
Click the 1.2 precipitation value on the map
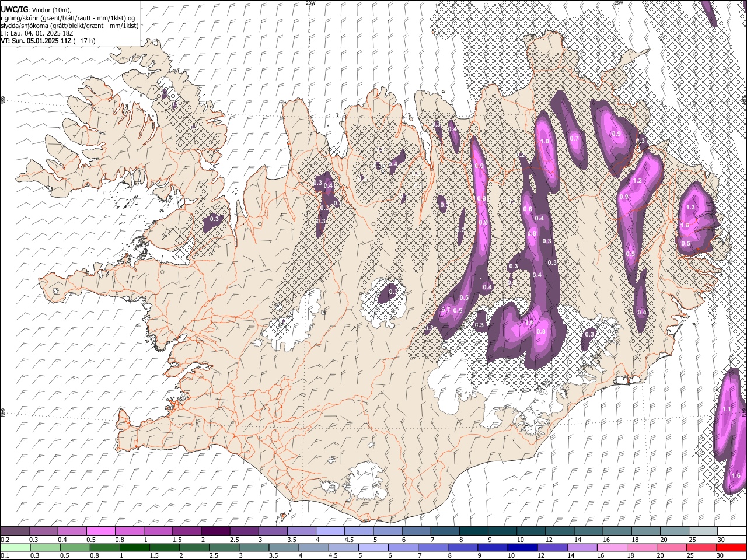pyautogui.click(x=637, y=181)
